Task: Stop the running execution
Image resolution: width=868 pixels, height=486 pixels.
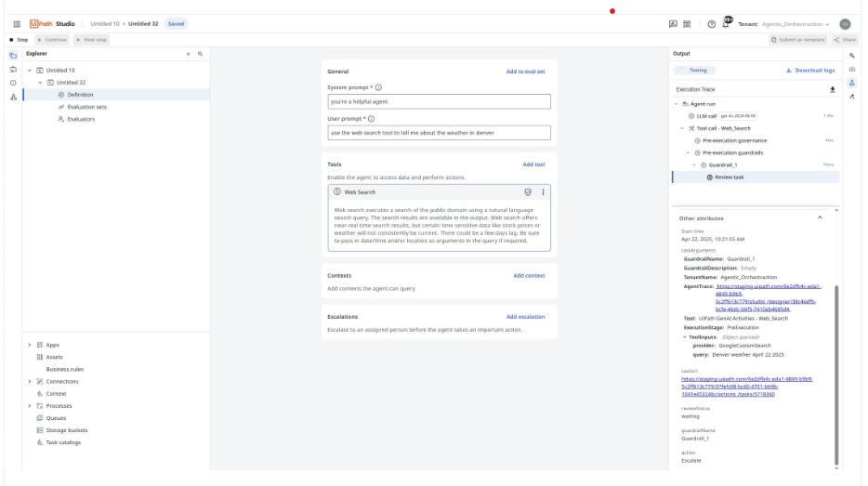Action: 18,40
